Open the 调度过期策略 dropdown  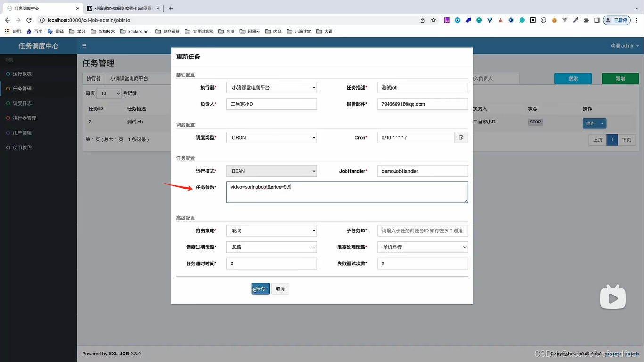pos(272,247)
